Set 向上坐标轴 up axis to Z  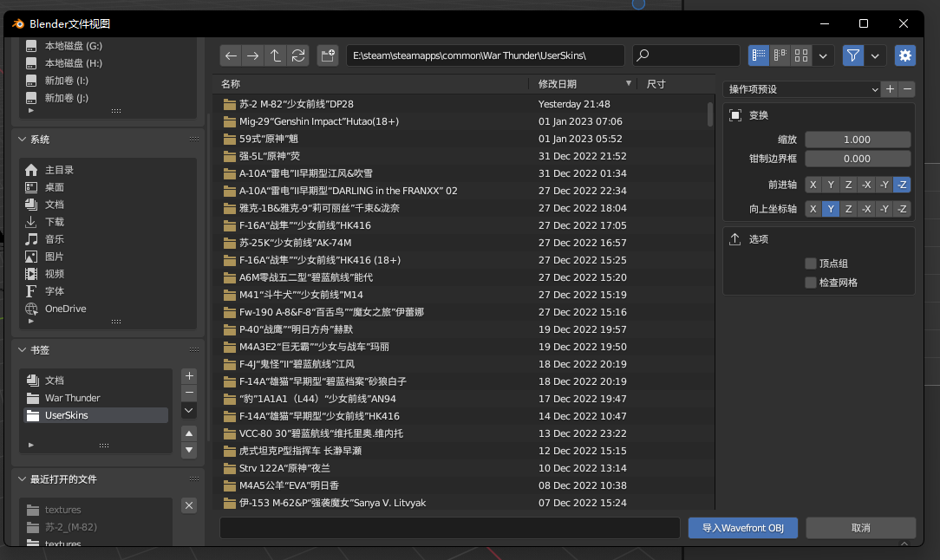[x=848, y=209]
